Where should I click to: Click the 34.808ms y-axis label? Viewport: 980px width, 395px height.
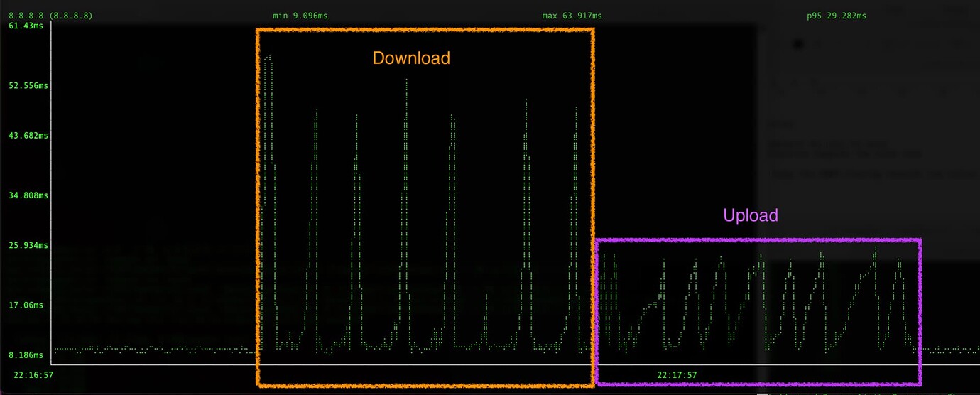[x=28, y=195]
